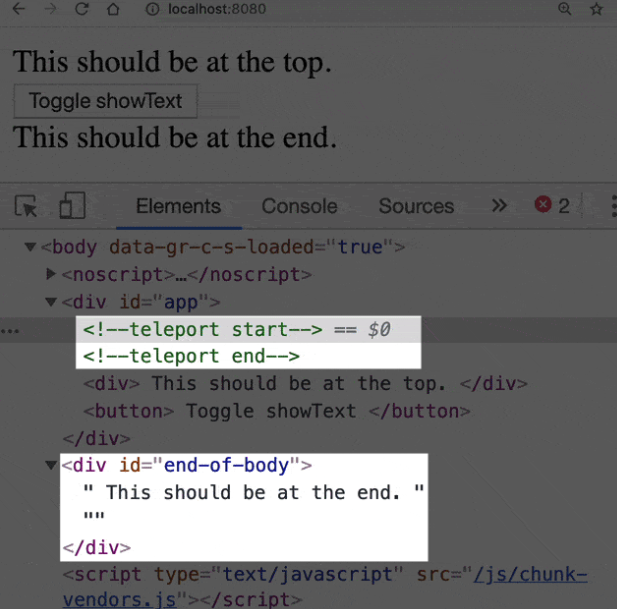Open the zoom magnifier icon in address bar
The image size is (617, 609).
tap(565, 9)
